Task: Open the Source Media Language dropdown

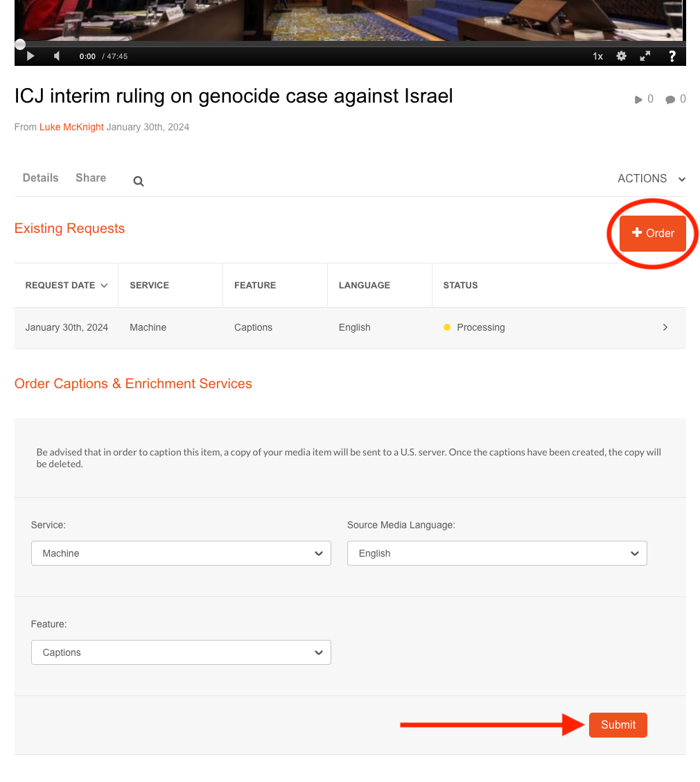Action: click(x=496, y=553)
